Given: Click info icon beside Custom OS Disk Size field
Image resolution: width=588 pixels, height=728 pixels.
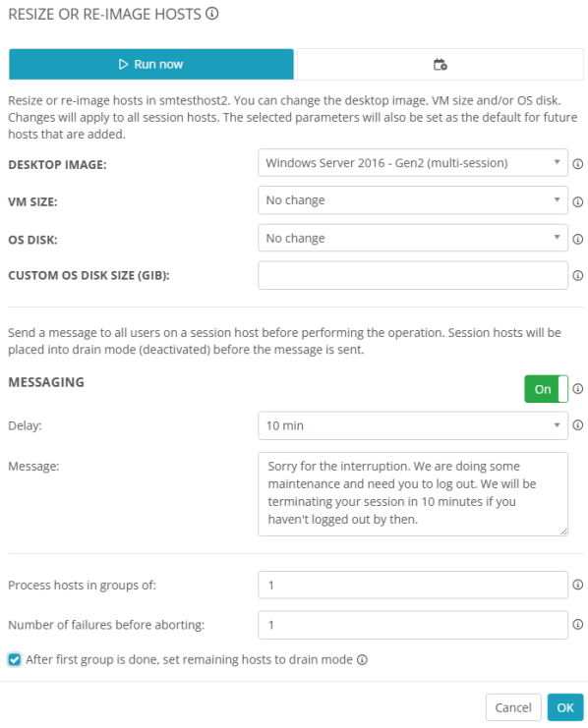Looking at the screenshot, I should (578, 276).
